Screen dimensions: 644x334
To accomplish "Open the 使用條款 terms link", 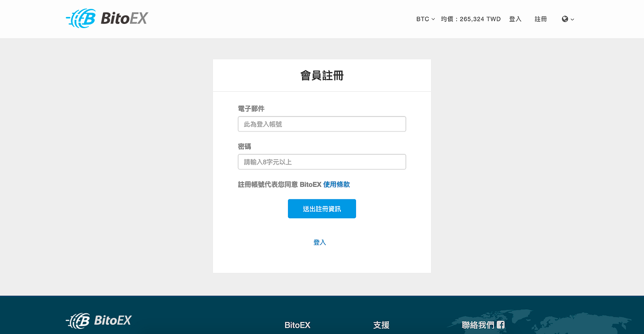I will click(336, 184).
